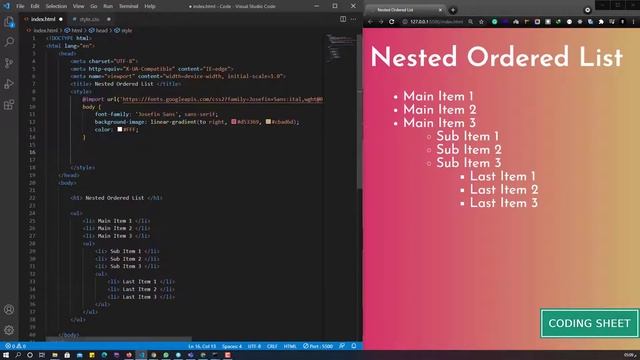The image size is (640, 360).
Task: Open the Explorer view in activity bar
Action: tap(9, 22)
